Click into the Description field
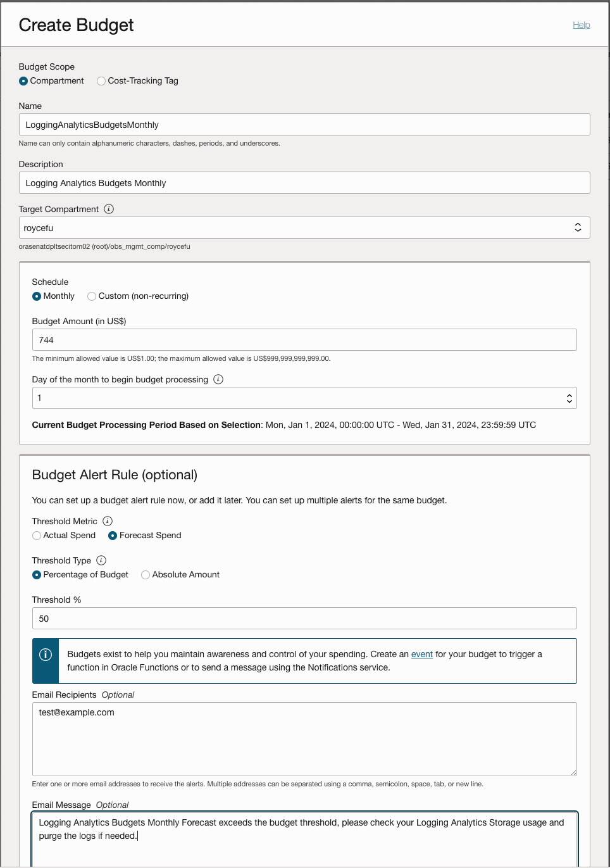This screenshot has height=868, width=610. tap(305, 182)
